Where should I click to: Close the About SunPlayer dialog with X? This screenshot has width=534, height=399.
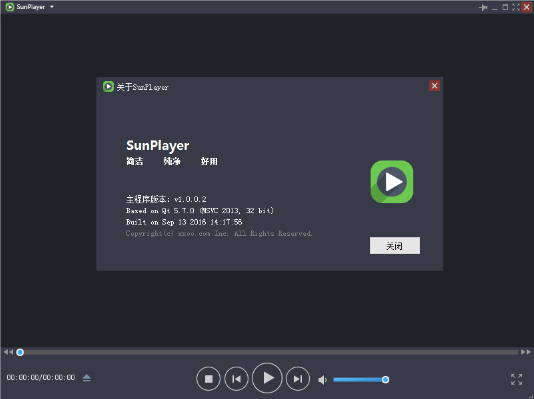point(434,86)
